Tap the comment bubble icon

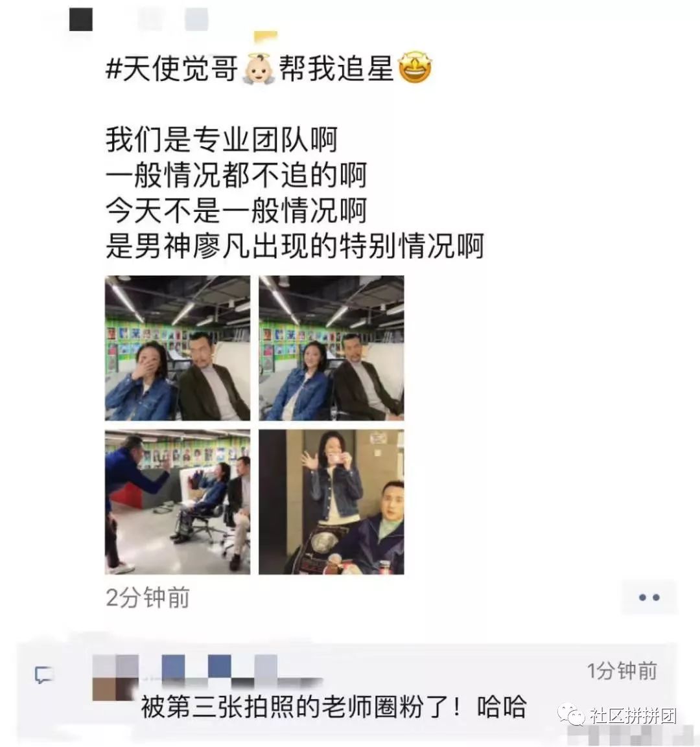[44, 675]
